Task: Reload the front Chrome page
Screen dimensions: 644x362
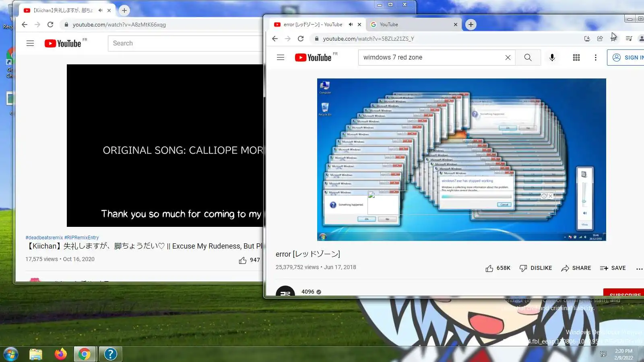Action: 301,39
